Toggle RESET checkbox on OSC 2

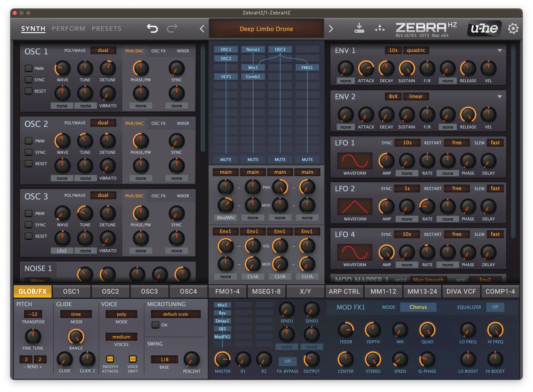click(29, 164)
